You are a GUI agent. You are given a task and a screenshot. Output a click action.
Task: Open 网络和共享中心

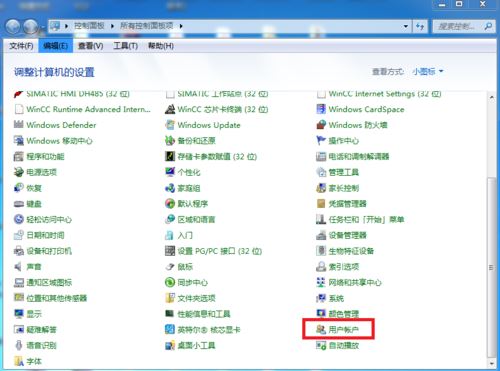[349, 282]
